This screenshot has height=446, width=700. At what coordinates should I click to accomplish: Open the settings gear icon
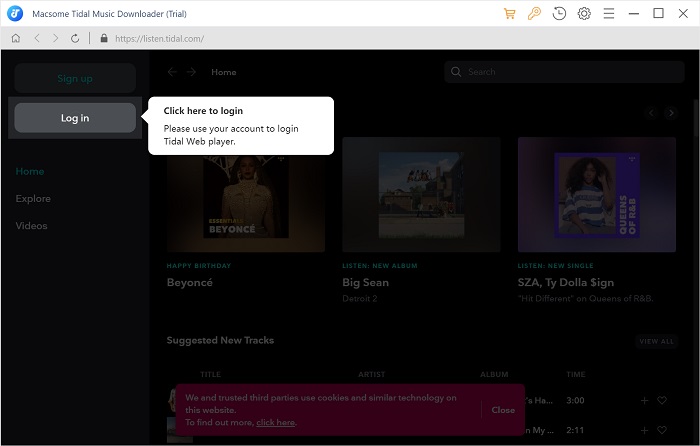tap(584, 13)
